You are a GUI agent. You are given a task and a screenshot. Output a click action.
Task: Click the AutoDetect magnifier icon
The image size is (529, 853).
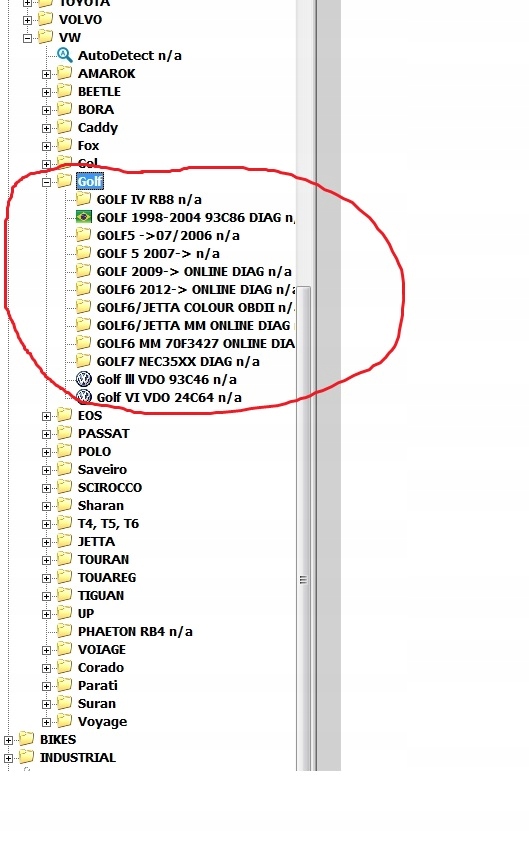pos(65,55)
